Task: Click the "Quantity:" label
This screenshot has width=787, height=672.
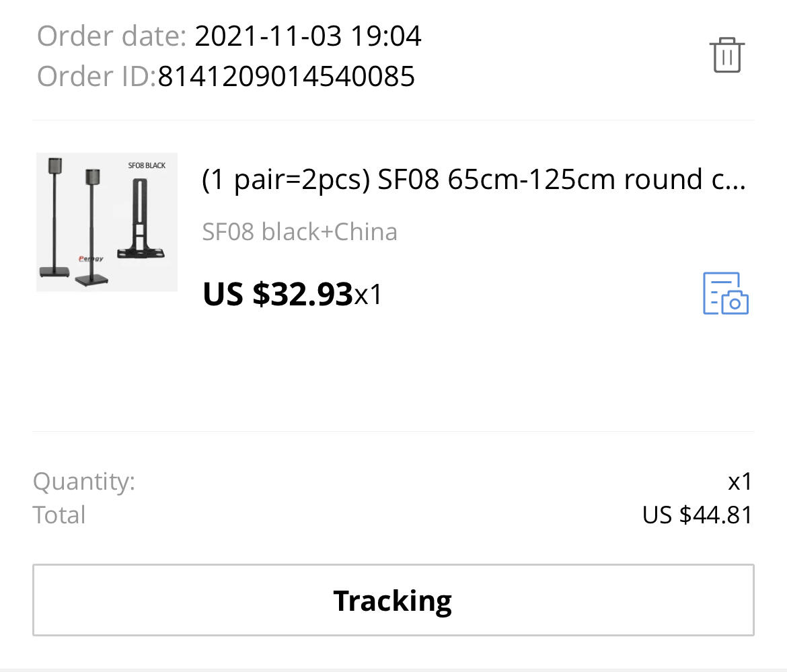Action: (x=83, y=482)
